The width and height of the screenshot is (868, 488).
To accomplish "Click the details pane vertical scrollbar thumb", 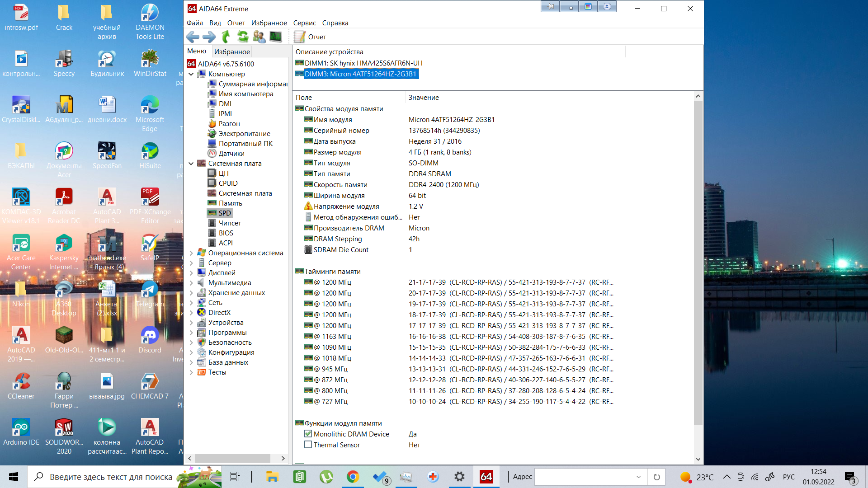I will click(698, 262).
